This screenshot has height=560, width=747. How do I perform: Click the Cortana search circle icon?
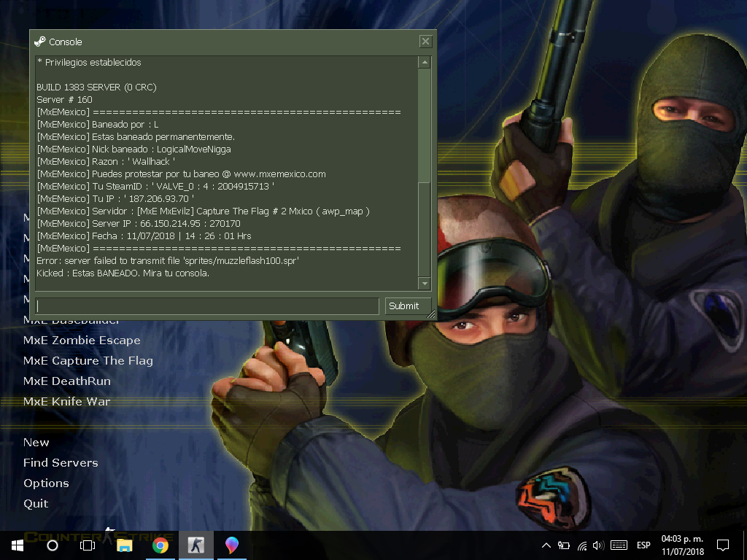pos(53,545)
